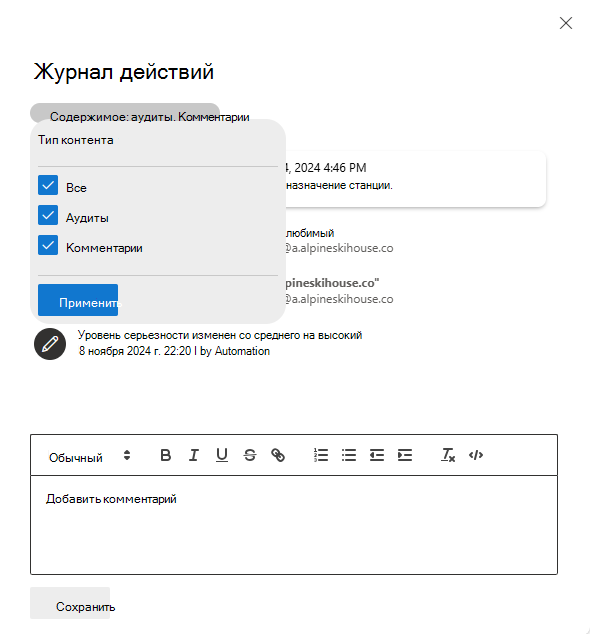Toggle Bold formatting in comment editor
Viewport: 590px width, 634px height.
pyautogui.click(x=165, y=455)
